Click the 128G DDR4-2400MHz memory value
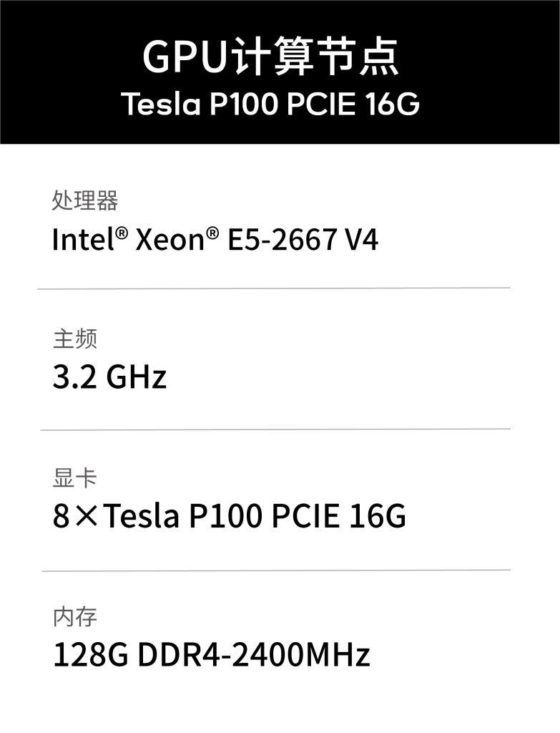The height and width of the screenshot is (733, 560). 211,655
